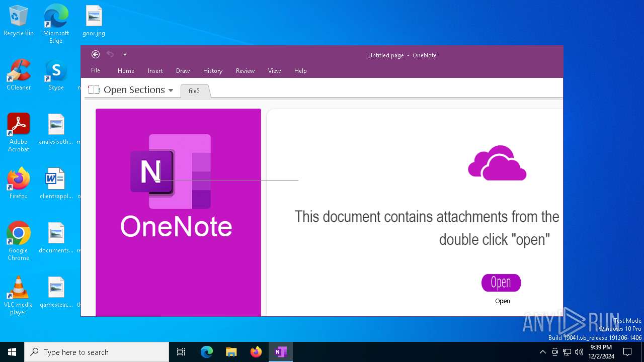
Task: Open the notification Action Center icon
Action: pos(627,352)
